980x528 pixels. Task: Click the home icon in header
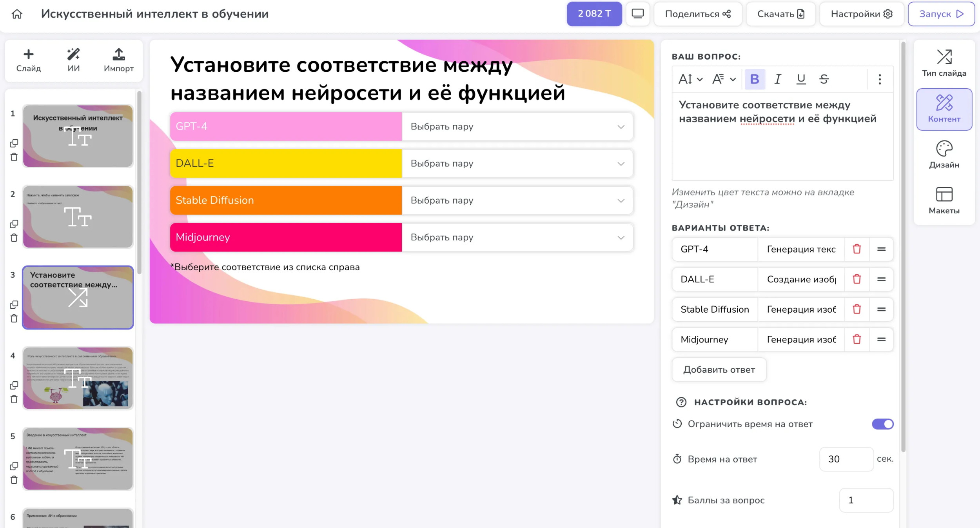click(x=17, y=14)
